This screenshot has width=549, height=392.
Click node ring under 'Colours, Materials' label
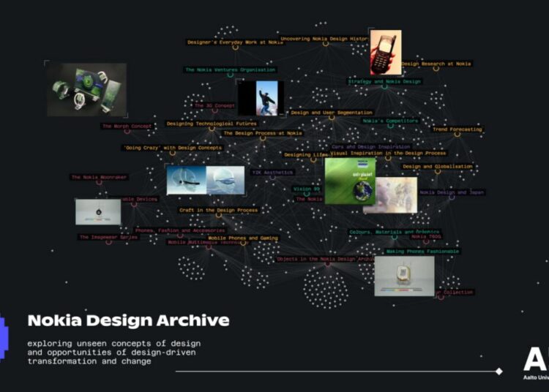coord(395,237)
